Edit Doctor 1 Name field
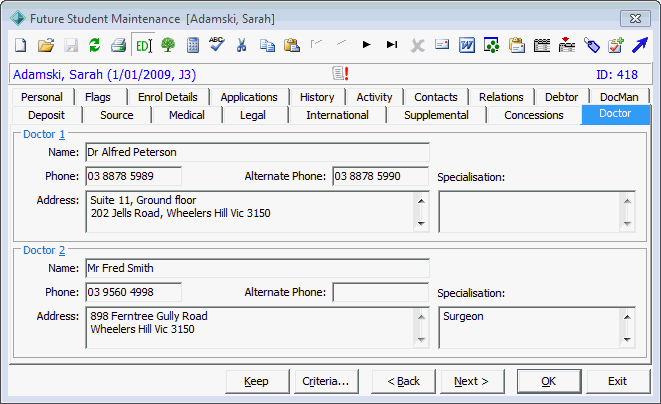Viewport: 661px width, 404px height. pyautogui.click(x=257, y=152)
